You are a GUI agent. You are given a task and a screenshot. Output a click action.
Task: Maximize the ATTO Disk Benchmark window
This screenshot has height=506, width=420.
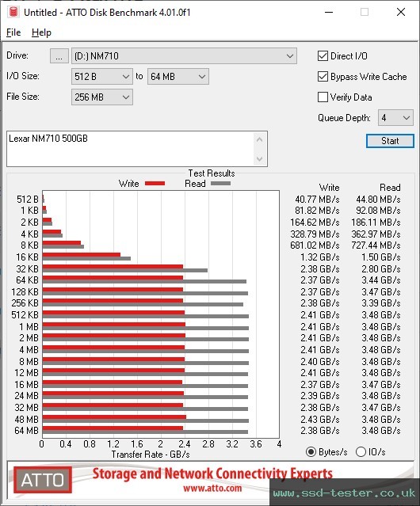click(365, 12)
